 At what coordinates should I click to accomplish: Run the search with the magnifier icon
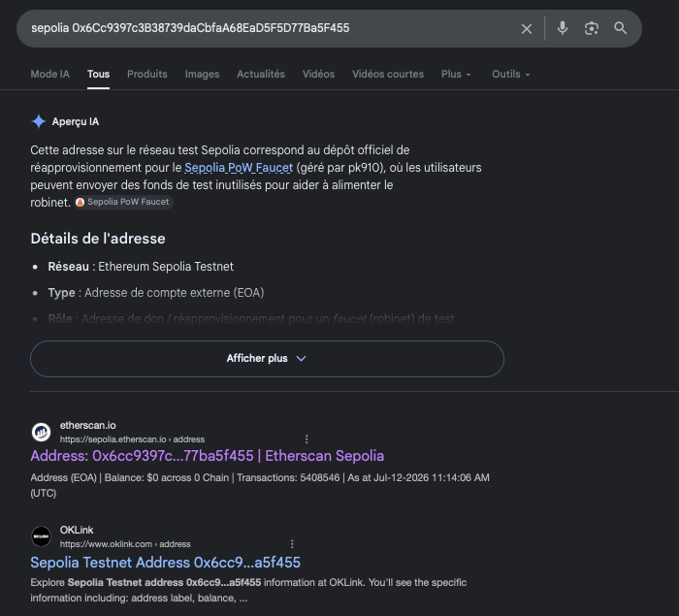(620, 28)
